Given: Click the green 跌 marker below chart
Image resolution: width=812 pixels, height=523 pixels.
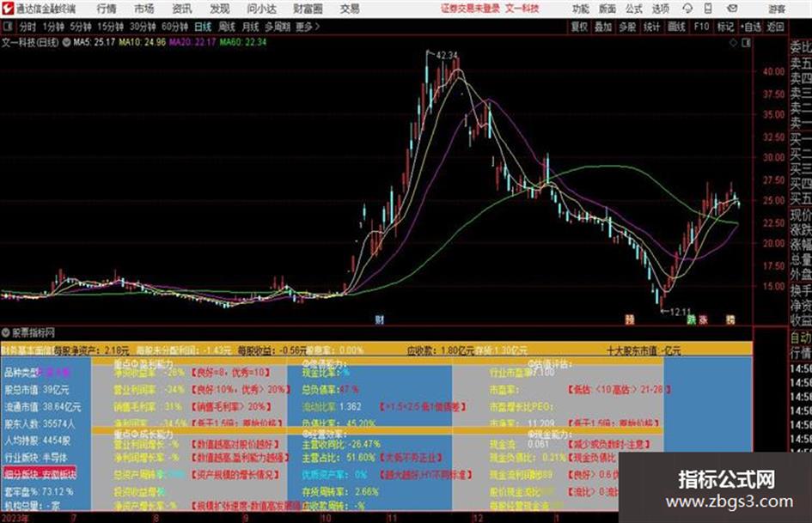Looking at the screenshot, I should pyautogui.click(x=692, y=319).
